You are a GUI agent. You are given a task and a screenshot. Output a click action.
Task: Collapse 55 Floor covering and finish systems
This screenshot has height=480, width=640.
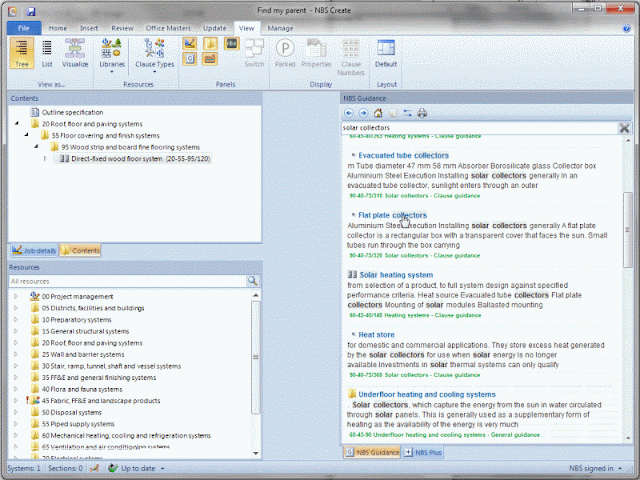click(27, 135)
